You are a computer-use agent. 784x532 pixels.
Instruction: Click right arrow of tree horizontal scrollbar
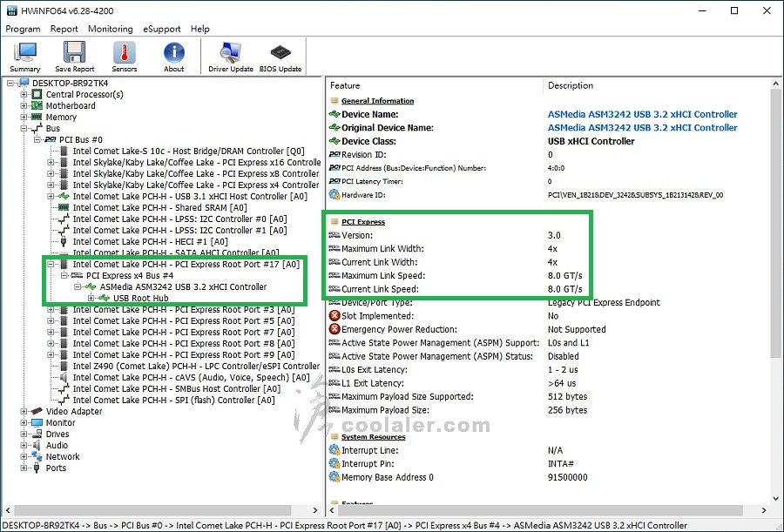click(x=315, y=510)
